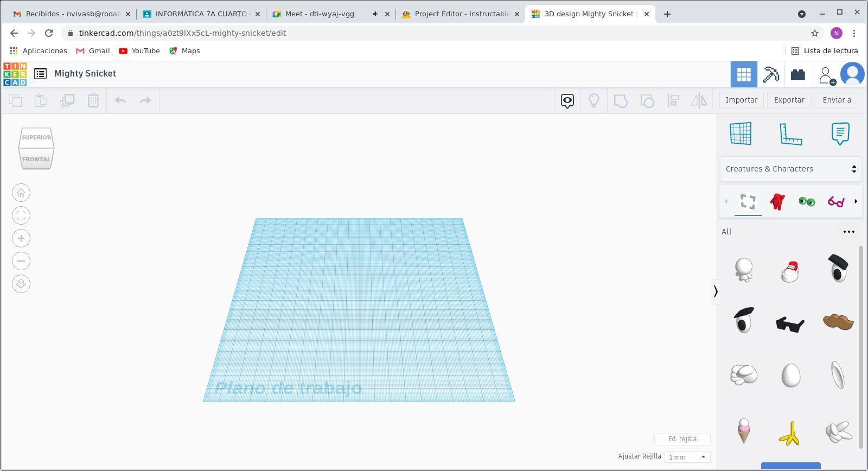Click the Delete trash icon
Image resolution: width=868 pixels, height=471 pixels.
pyautogui.click(x=93, y=100)
